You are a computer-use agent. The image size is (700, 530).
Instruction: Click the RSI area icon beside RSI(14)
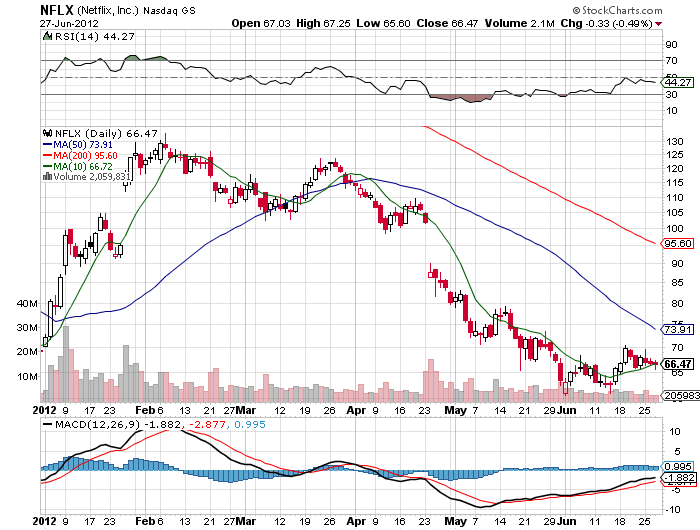[x=47, y=36]
